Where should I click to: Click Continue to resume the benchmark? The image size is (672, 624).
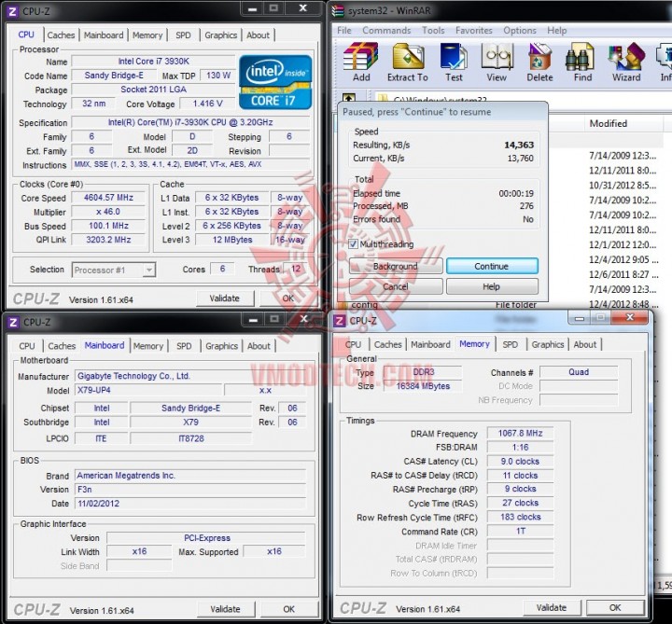pyautogui.click(x=492, y=266)
